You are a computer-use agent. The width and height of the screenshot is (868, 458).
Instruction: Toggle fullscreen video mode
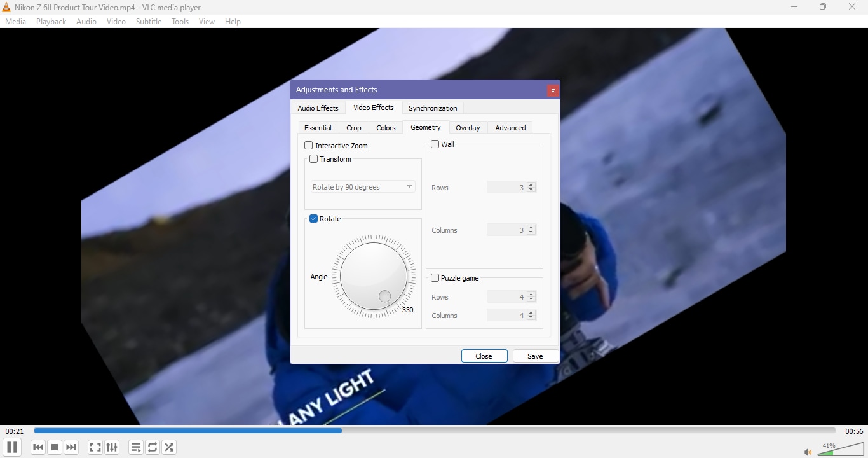coord(95,448)
